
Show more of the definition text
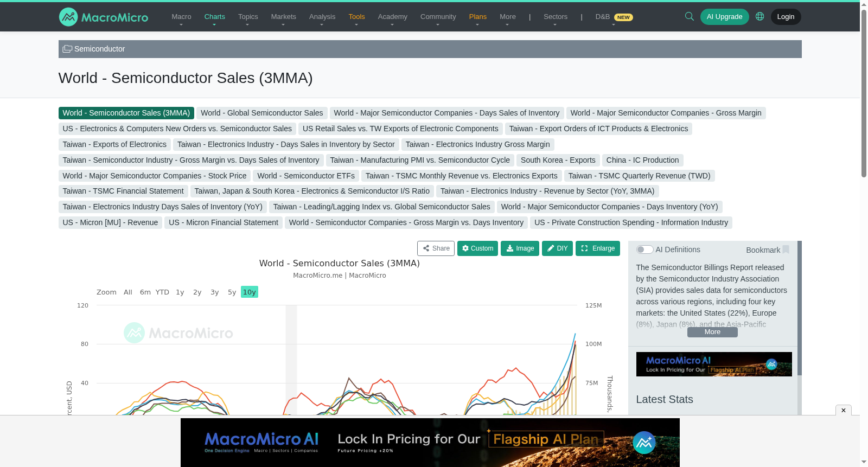(x=712, y=332)
